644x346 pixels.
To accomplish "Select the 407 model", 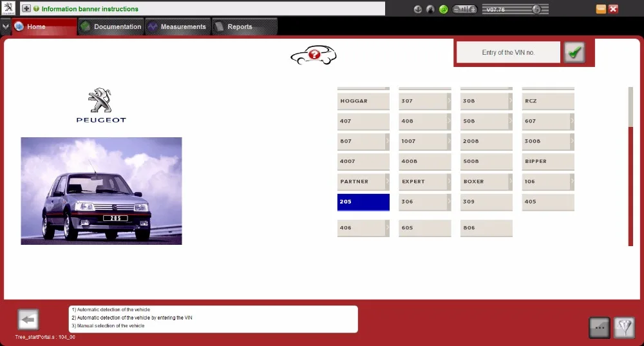I will click(x=363, y=121).
